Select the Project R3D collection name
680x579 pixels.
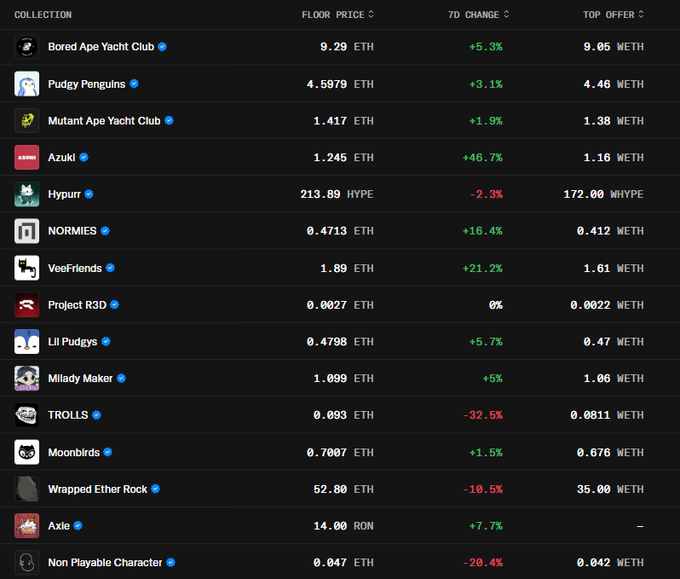click(x=77, y=305)
